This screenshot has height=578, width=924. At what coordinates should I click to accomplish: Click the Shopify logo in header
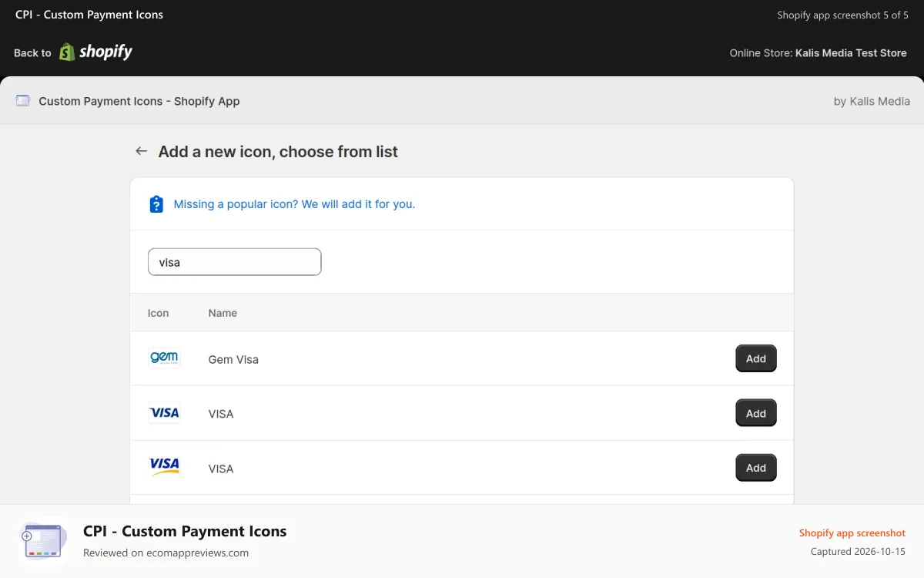95,52
